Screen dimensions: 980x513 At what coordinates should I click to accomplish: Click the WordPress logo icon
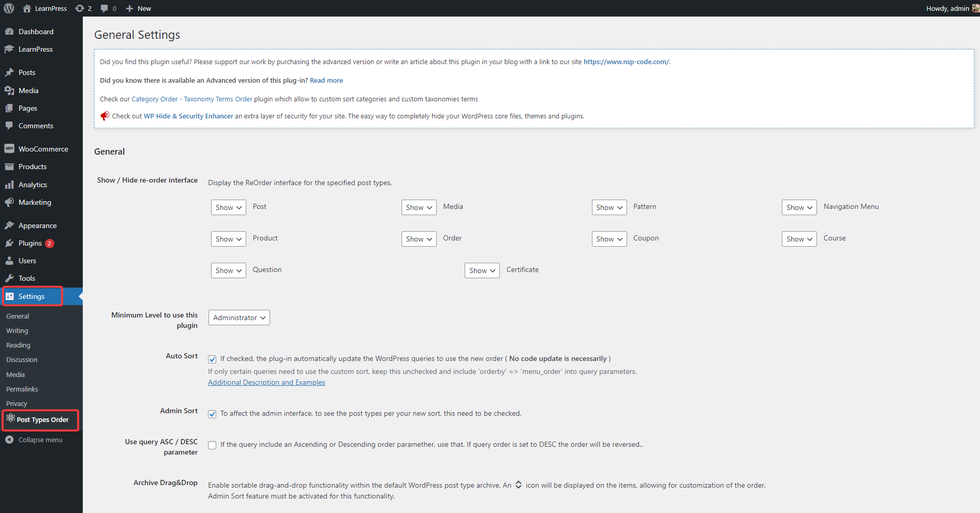9,8
